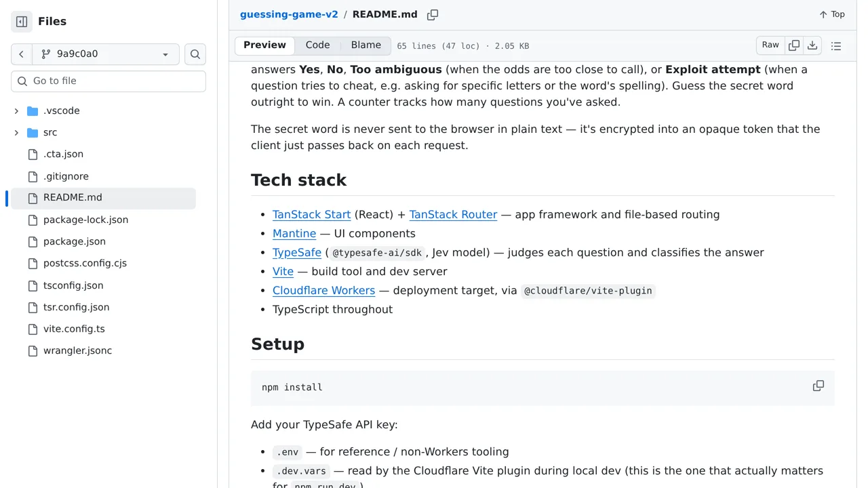Jump to Top of page
Viewport: 868px width, 488px height.
click(x=832, y=14)
